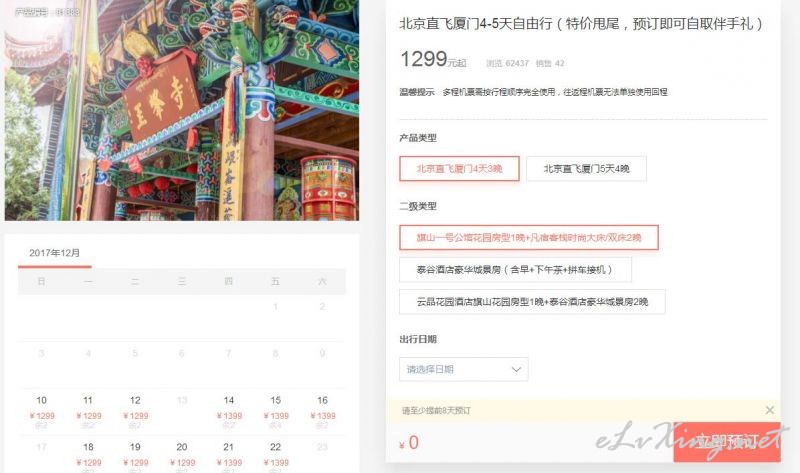800x473 pixels.
Task: Pick December 11 on the calendar
Action: pos(88,412)
